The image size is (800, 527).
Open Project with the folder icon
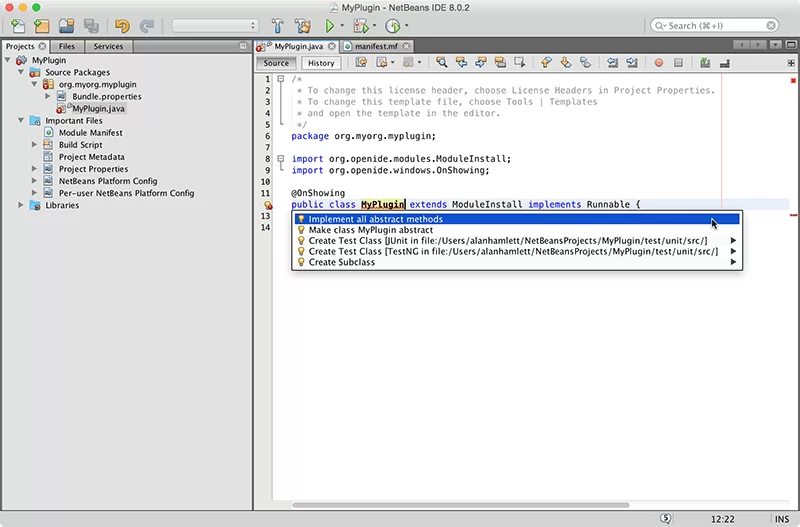[x=66, y=26]
